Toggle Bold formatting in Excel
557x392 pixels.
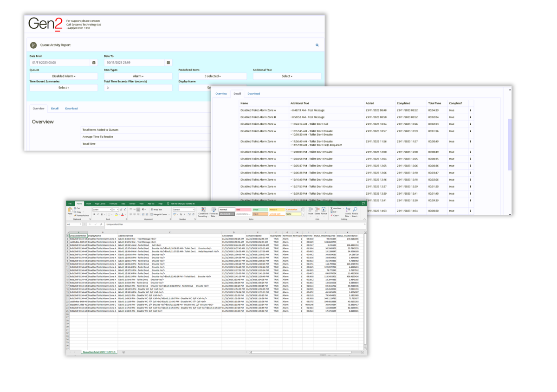(x=94, y=215)
